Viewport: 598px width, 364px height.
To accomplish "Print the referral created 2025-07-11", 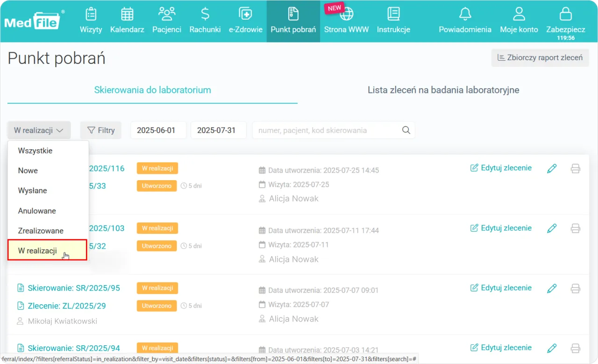I will (576, 228).
